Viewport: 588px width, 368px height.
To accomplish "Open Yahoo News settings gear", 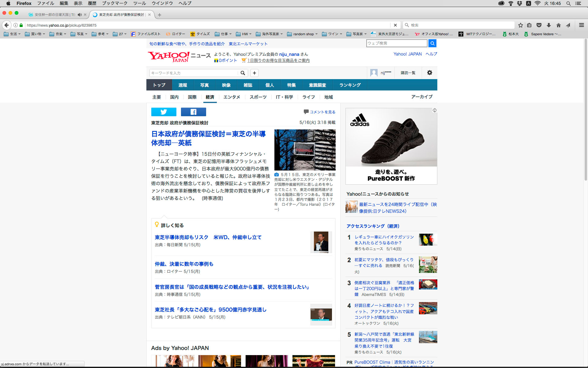I will click(429, 73).
